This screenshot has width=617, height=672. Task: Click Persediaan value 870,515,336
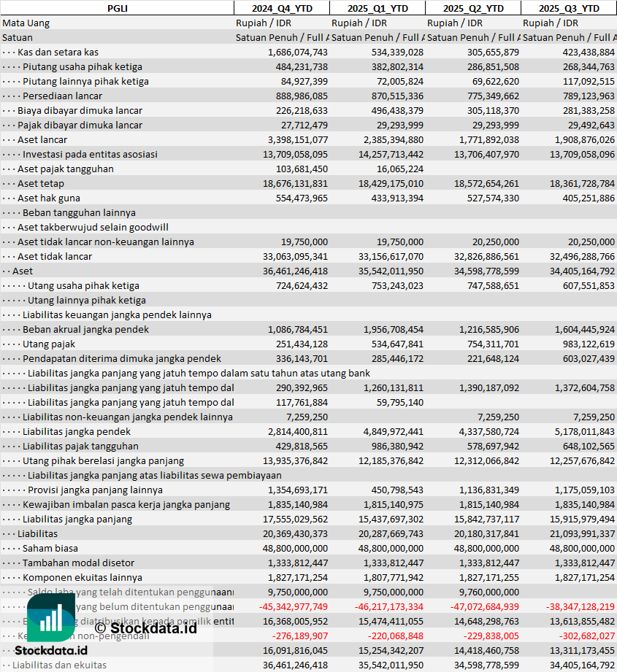[x=397, y=96]
